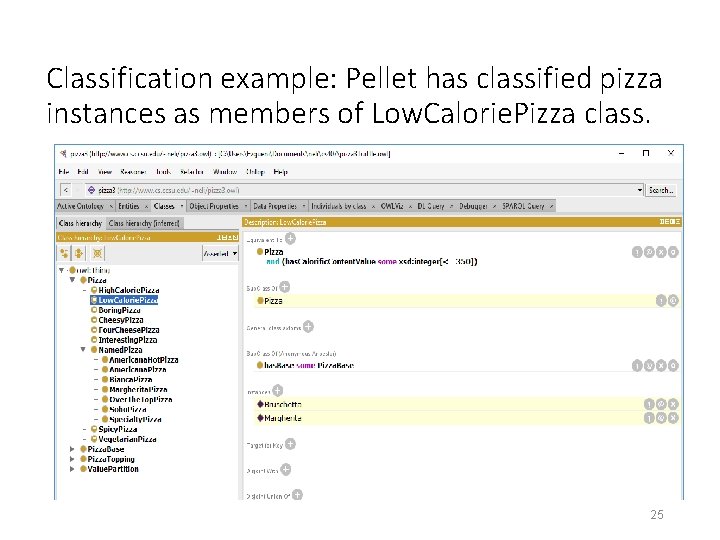Remove the hasBase some PizzaBase axiom
The height and width of the screenshot is (540, 720).
tap(661, 366)
